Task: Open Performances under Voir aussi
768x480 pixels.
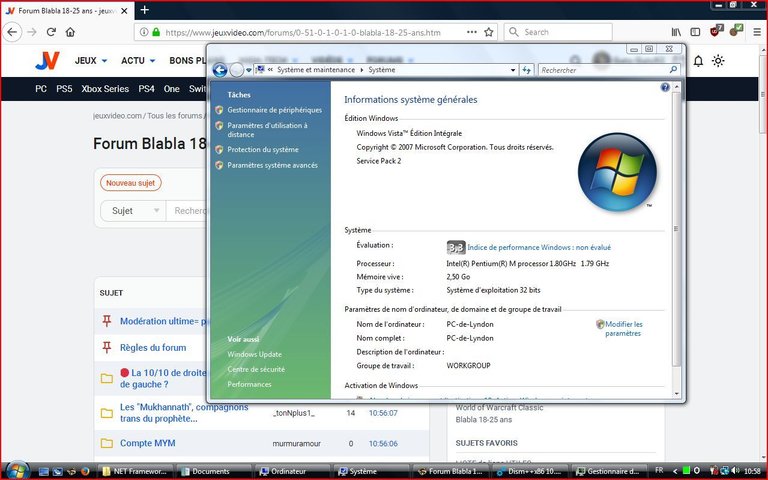Action: pyautogui.click(x=249, y=384)
